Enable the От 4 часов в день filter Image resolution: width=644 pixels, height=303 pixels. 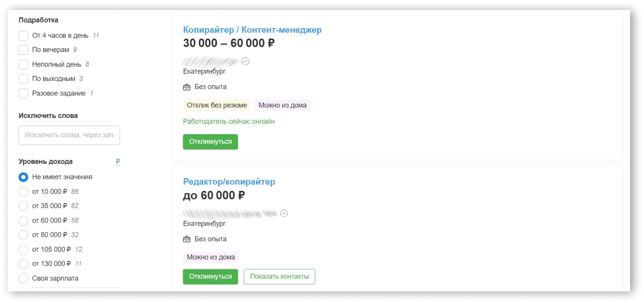(x=23, y=35)
